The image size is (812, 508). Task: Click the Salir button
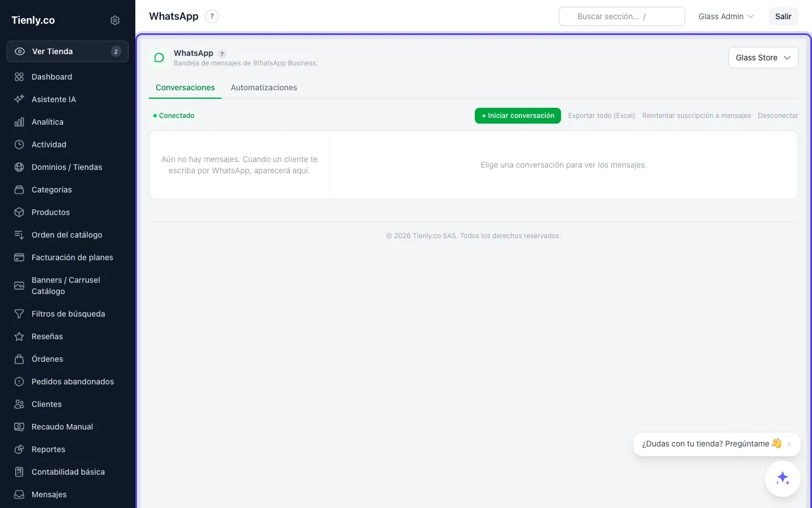[x=783, y=16]
